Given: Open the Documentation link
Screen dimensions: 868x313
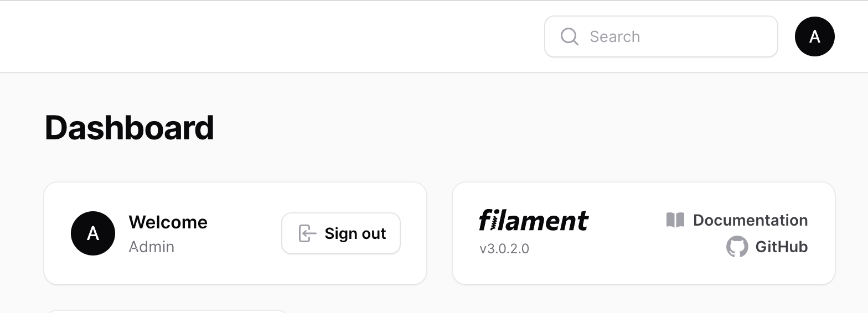Looking at the screenshot, I should (737, 220).
